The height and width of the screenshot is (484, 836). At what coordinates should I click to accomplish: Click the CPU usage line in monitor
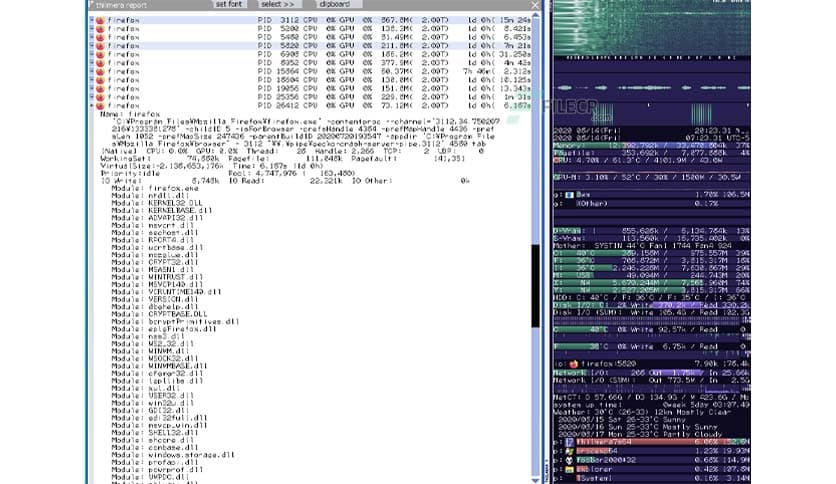point(650,158)
